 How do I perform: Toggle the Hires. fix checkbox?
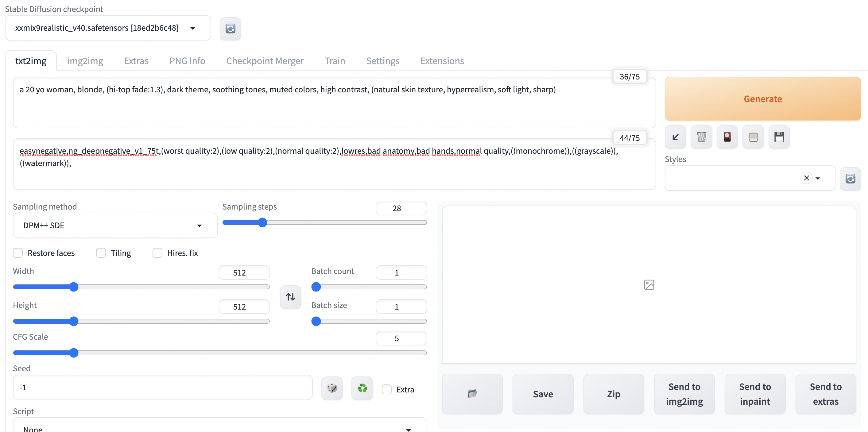pos(157,253)
